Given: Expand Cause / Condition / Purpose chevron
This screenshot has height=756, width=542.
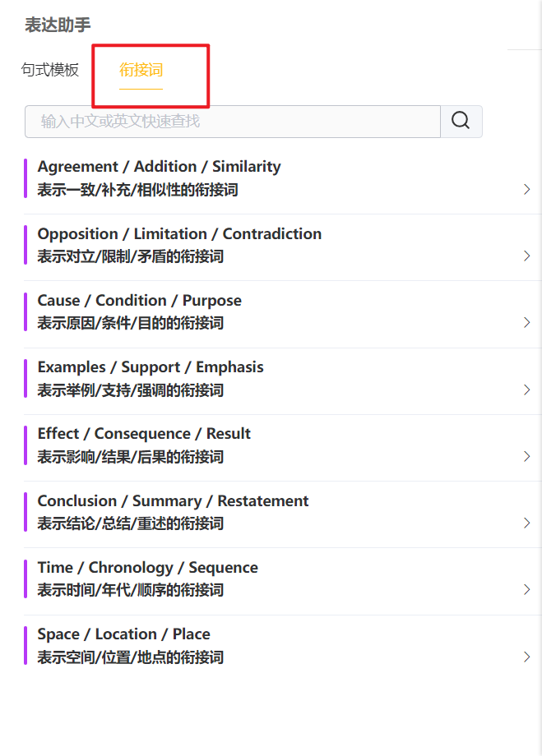Looking at the screenshot, I should 527,323.
